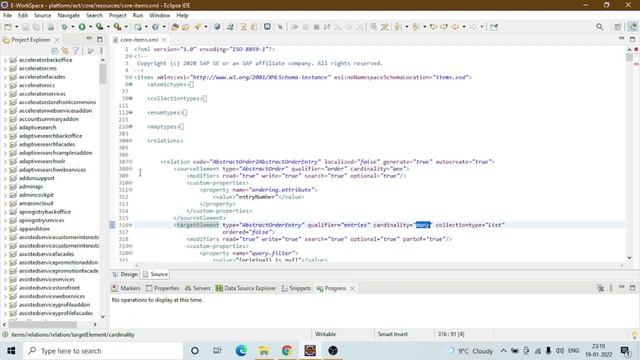Click the Open Type toolbar icon

tap(175, 27)
